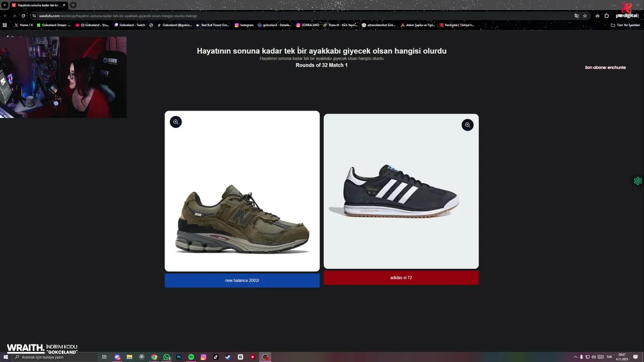Open the Tüm Yer İşaretleri folder
The height and width of the screenshot is (362, 644).
coord(625,25)
